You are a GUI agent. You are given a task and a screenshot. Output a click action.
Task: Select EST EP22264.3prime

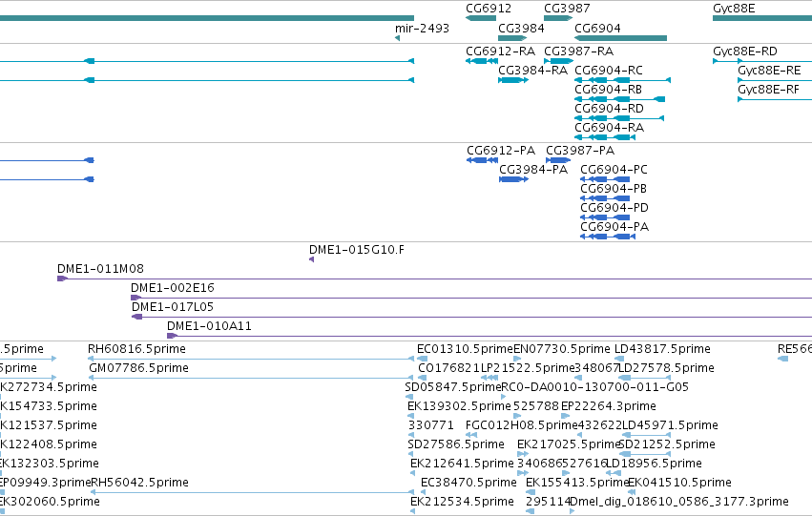tap(566, 416)
